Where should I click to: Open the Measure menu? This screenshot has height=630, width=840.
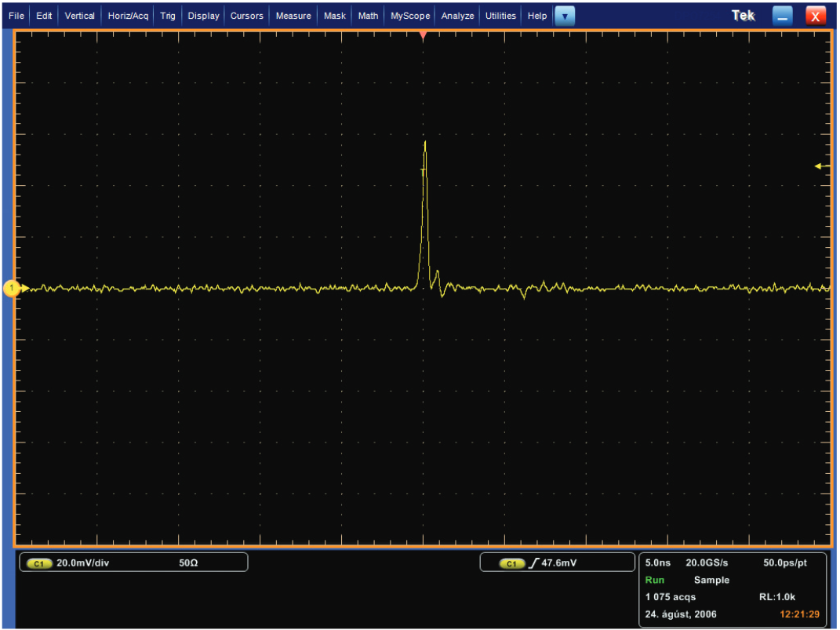click(293, 15)
